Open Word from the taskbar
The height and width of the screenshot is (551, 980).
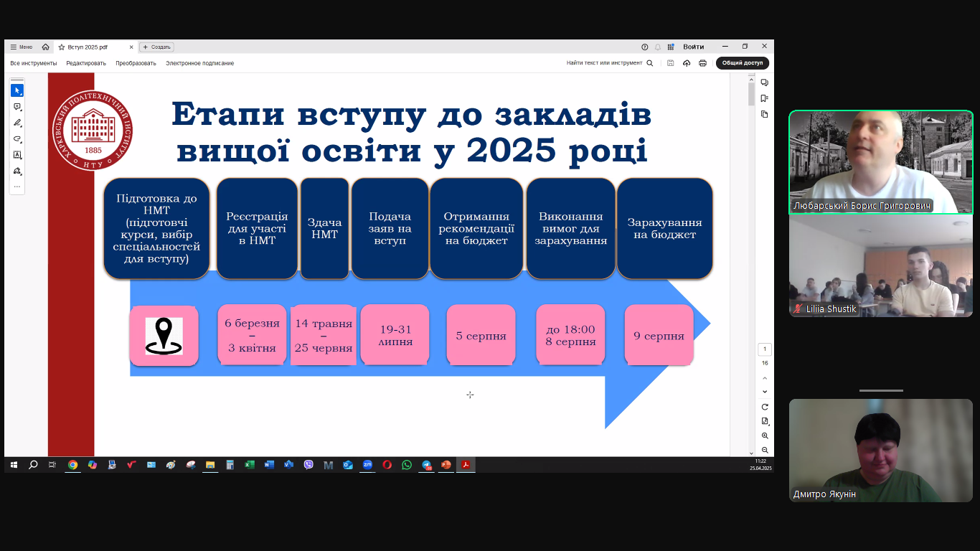pyautogui.click(x=269, y=465)
